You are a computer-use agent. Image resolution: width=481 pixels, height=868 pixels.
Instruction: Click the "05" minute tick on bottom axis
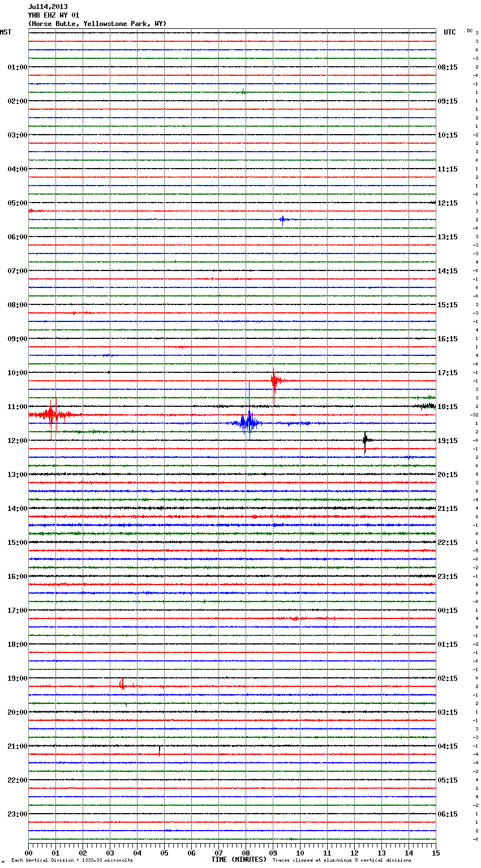point(164,853)
